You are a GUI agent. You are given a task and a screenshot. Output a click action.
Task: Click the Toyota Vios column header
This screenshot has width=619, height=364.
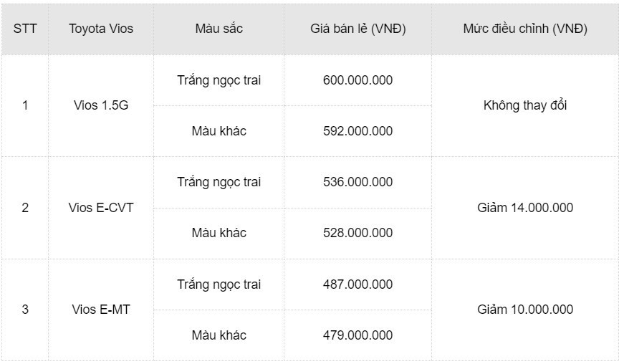101,29
